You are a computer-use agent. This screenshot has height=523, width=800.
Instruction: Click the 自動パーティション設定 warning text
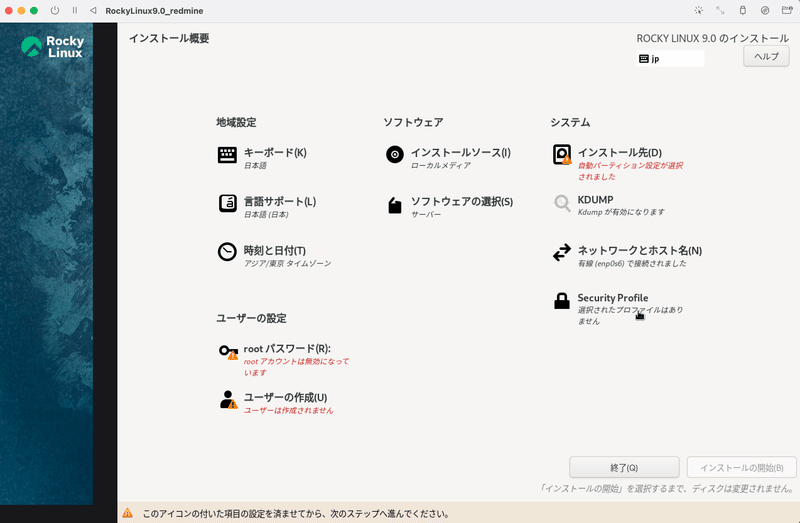coord(630,171)
